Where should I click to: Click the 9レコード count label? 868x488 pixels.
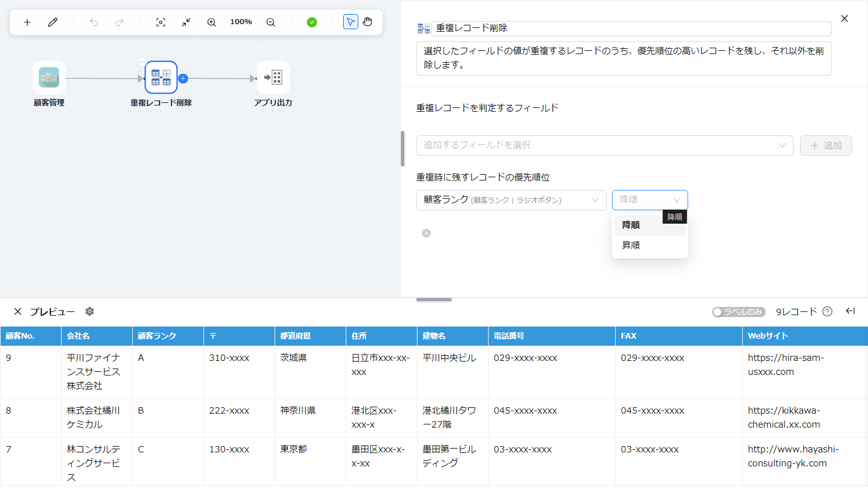(x=796, y=312)
